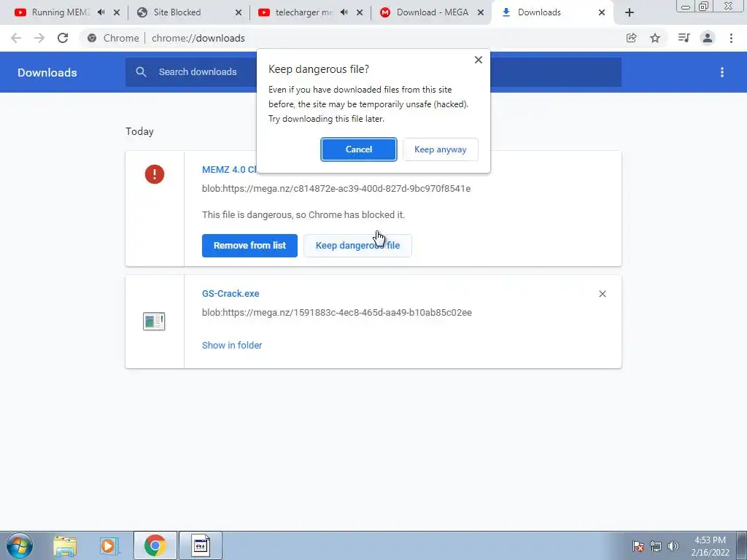Mute audio on telecharger tab
The height and width of the screenshot is (560, 747).
coord(344,12)
